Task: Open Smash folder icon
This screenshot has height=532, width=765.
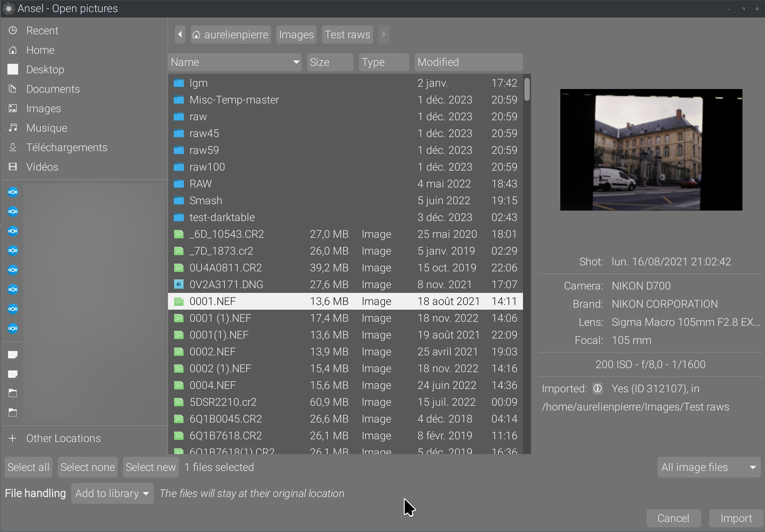Action: (179, 201)
